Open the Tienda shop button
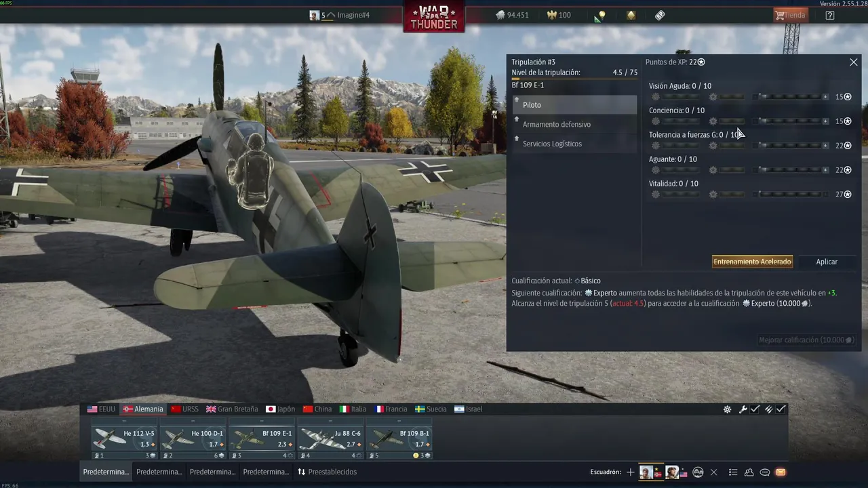 point(791,15)
